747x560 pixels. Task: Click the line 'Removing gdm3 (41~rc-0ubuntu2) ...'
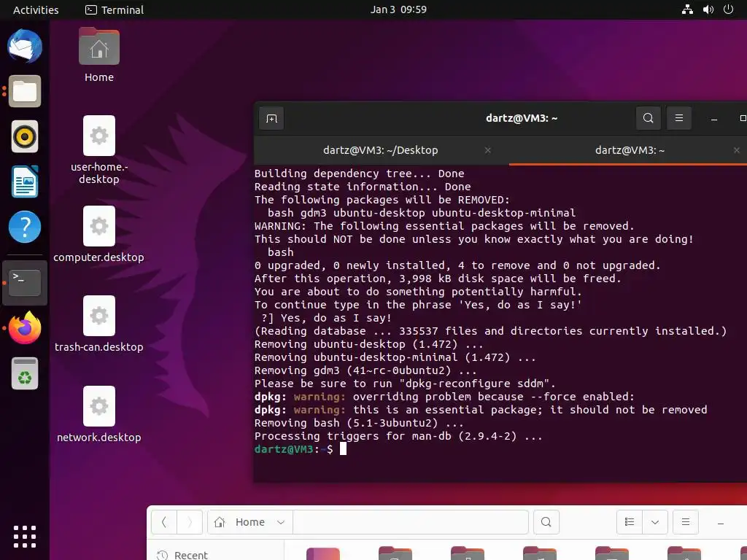pos(365,370)
